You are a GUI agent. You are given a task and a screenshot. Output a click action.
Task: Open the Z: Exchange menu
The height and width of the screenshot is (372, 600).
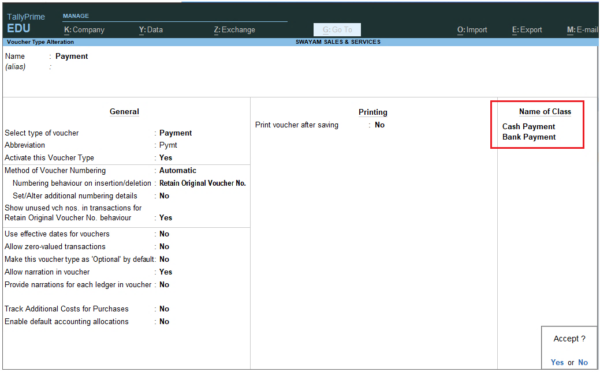[x=235, y=29]
